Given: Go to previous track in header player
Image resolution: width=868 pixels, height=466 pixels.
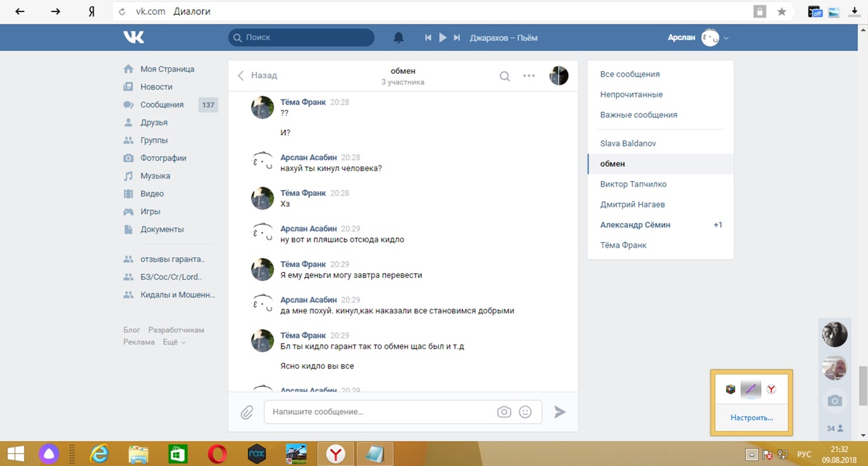Looking at the screenshot, I should pyautogui.click(x=428, y=38).
